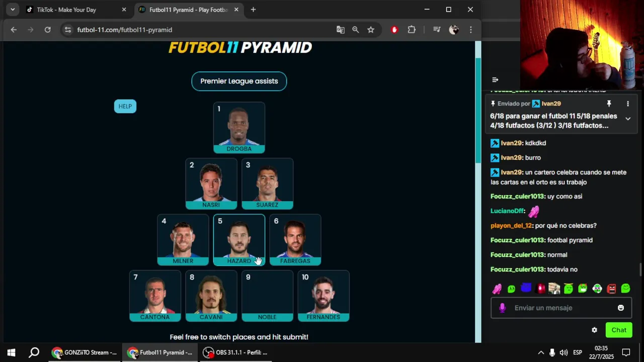Select the Milner card in slot 4
This screenshot has height=362, width=644.
point(183,240)
